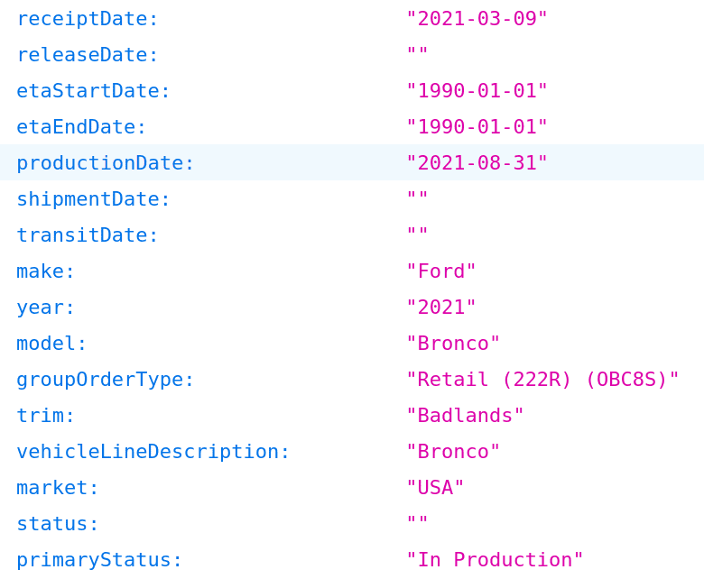This screenshot has width=704, height=588.
Task: Click the empty status value
Action: (417, 520)
